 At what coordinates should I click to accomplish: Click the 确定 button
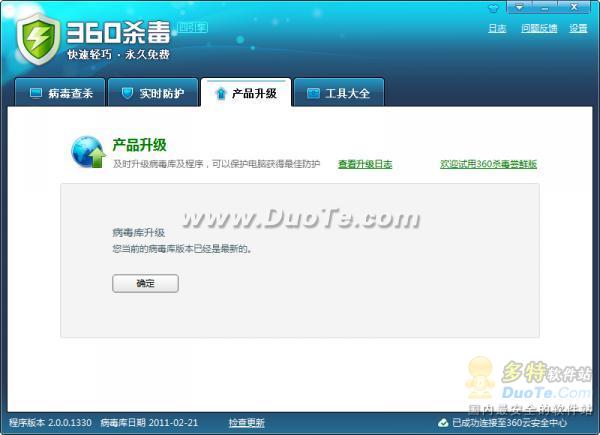[145, 283]
